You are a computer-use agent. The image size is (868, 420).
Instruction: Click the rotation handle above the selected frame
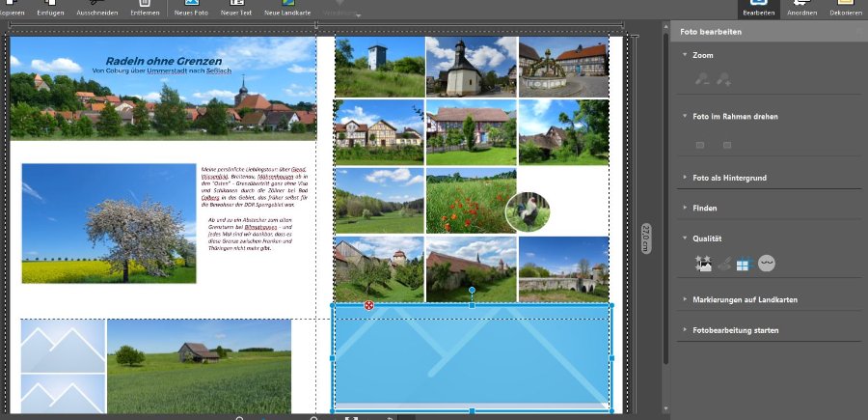point(472,291)
